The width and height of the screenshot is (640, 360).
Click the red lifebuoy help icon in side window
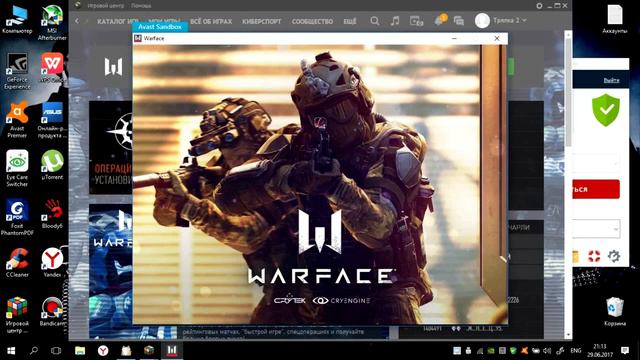pyautogui.click(x=594, y=256)
